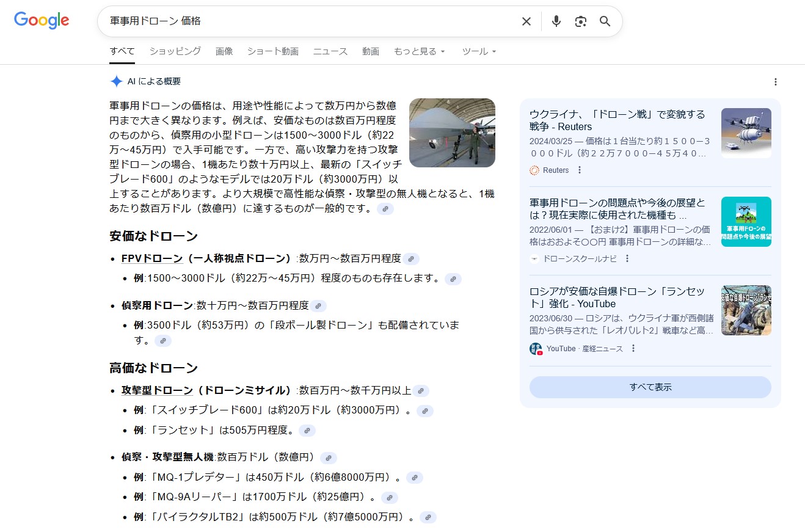This screenshot has width=805, height=532.
Task: Open AI overview three-dot options menu
Action: 775,82
